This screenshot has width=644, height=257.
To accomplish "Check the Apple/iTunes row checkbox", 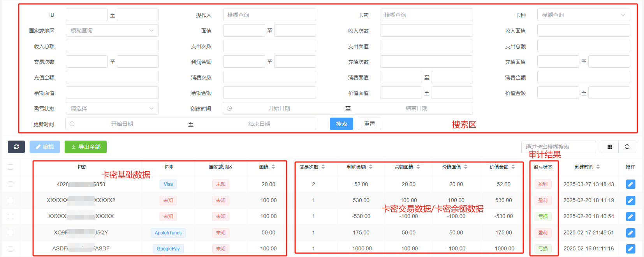I will pos(11,232).
